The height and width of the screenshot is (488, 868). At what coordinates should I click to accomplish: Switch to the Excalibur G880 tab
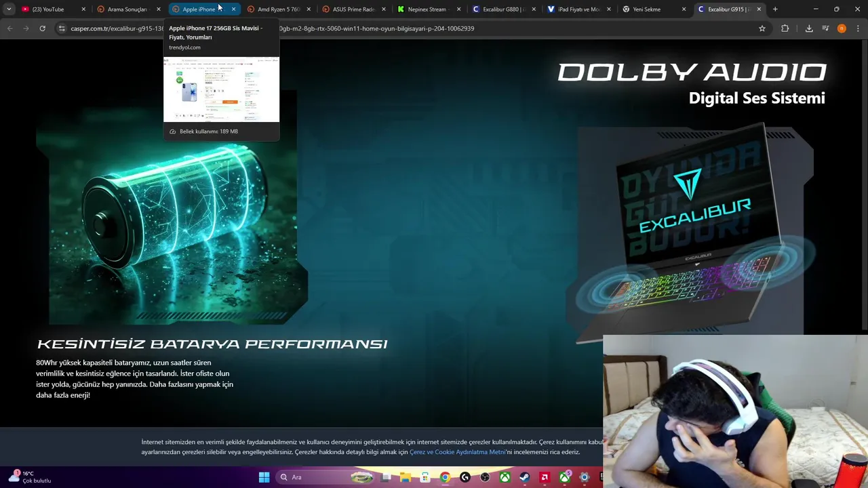(x=503, y=9)
